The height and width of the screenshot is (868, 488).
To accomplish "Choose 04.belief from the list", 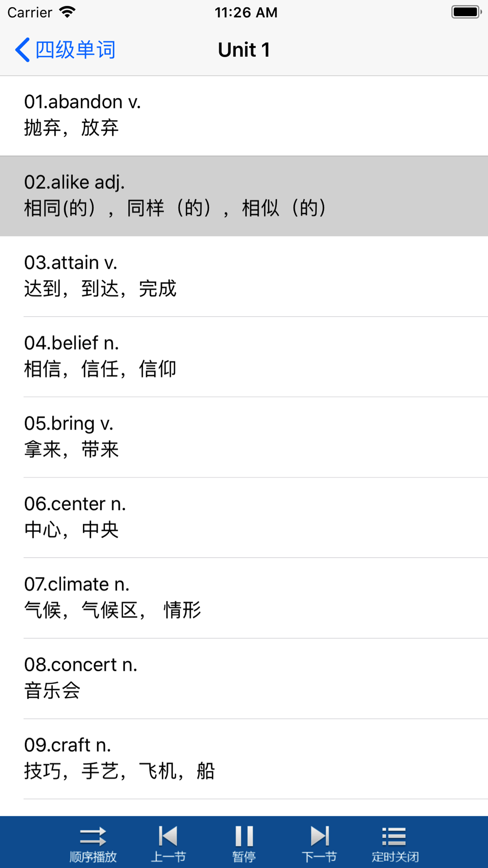I will click(x=244, y=356).
